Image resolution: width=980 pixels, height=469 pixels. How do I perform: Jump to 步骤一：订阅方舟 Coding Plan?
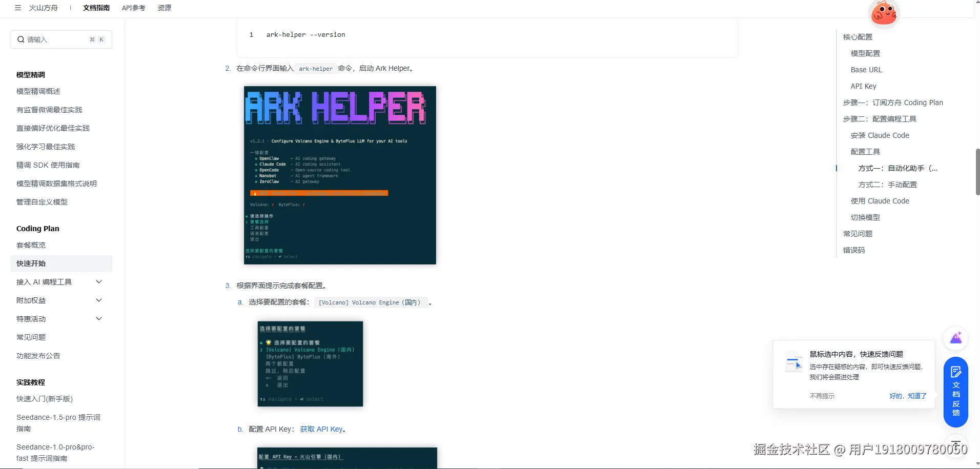tap(893, 103)
